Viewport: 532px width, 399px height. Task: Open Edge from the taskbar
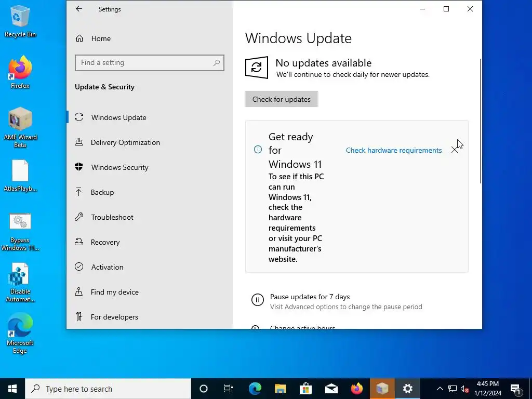(x=255, y=389)
